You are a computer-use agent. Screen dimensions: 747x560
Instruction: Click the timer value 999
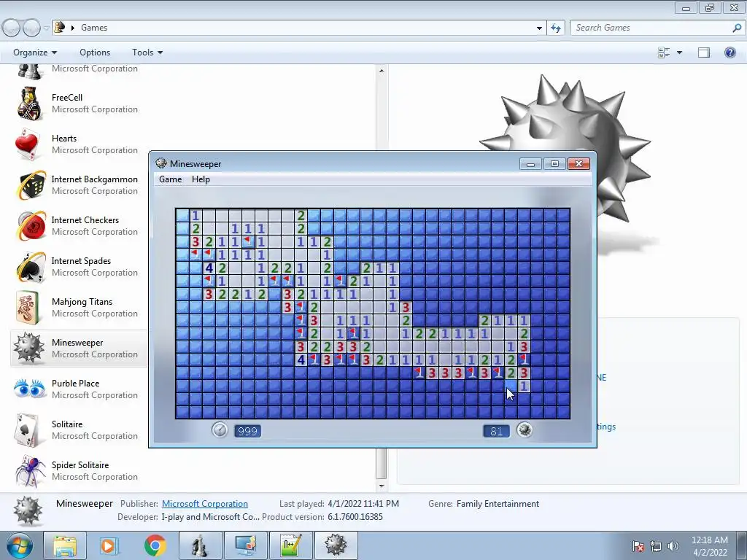248,431
